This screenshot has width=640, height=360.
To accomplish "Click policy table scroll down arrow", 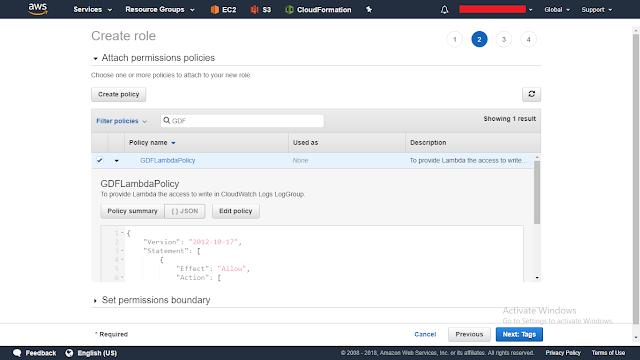I will tap(537, 278).
